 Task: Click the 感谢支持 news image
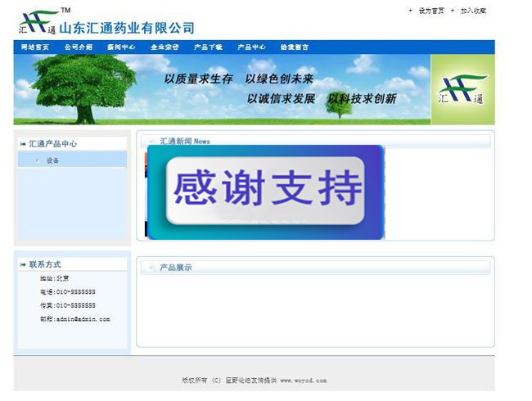[x=265, y=192]
